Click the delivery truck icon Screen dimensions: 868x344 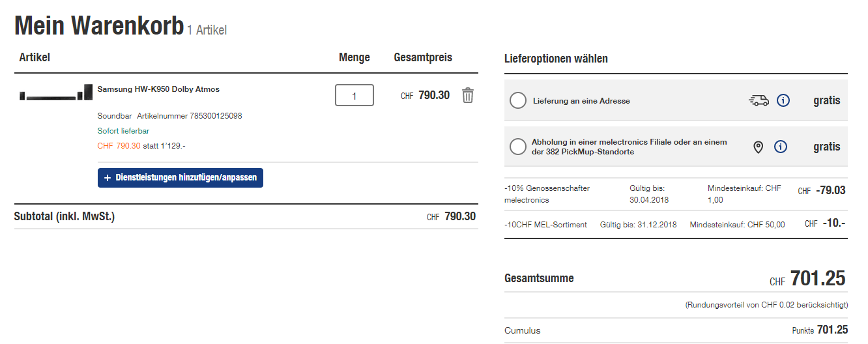759,100
